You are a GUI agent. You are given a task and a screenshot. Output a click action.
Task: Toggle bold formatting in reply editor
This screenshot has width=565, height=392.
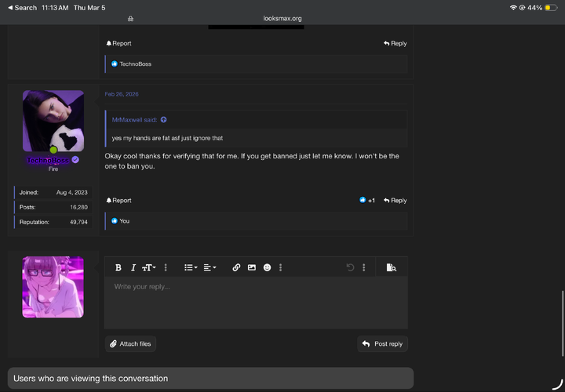click(118, 267)
